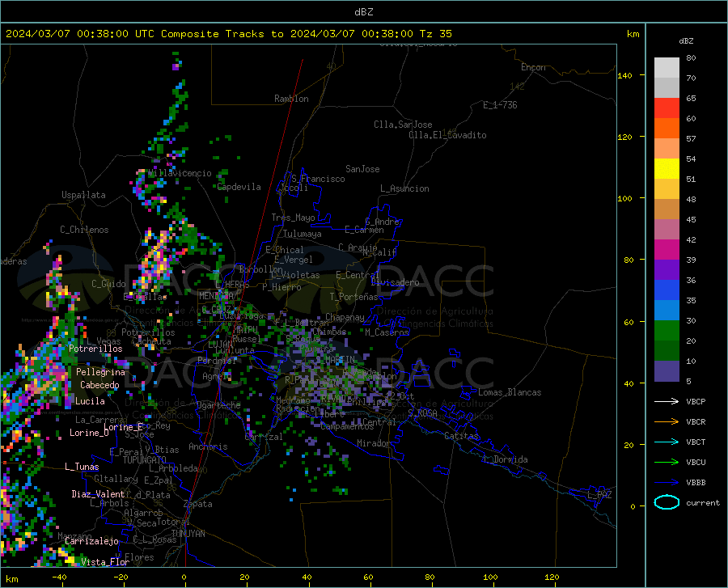
Task: Click the L_PAZ map label
Action: coord(599,495)
